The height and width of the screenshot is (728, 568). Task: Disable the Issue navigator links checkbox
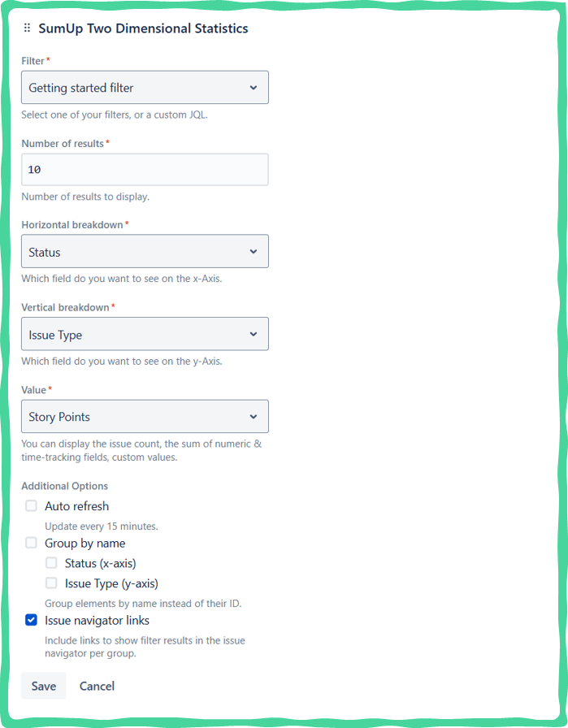(x=31, y=620)
